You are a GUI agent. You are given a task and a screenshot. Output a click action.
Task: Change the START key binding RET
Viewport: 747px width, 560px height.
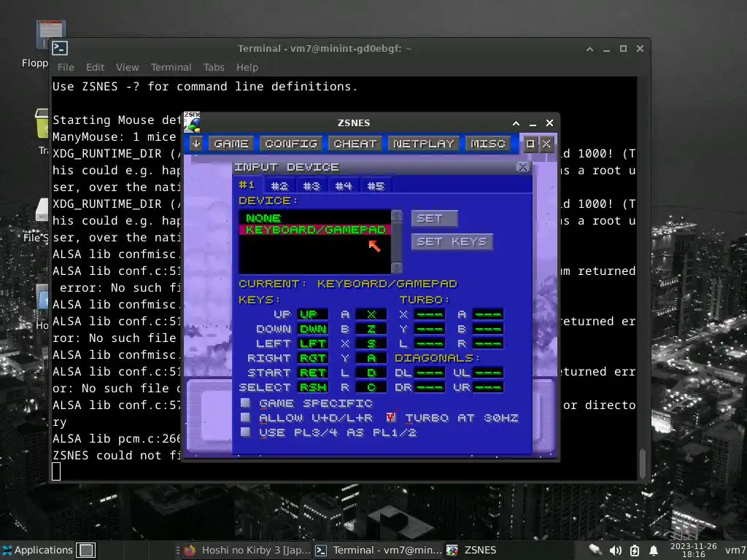pos(312,373)
